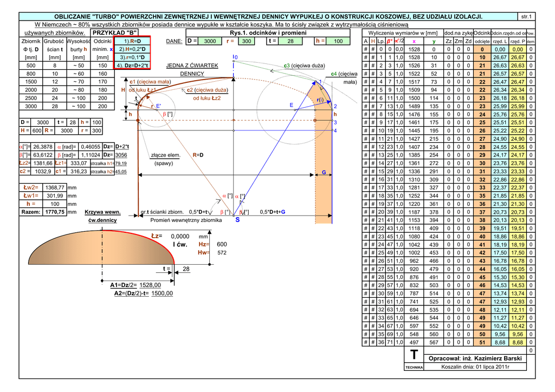
Task: Click the Krzywa wewn. underlined label
Action: [102, 212]
